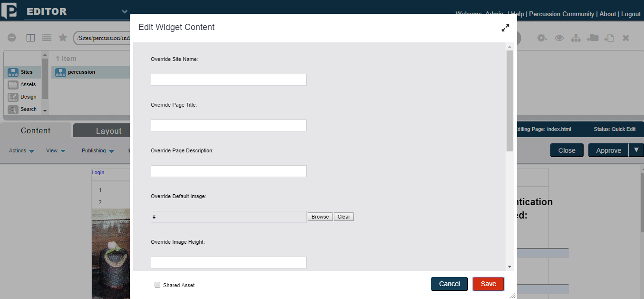Click the finder path field

102,38
